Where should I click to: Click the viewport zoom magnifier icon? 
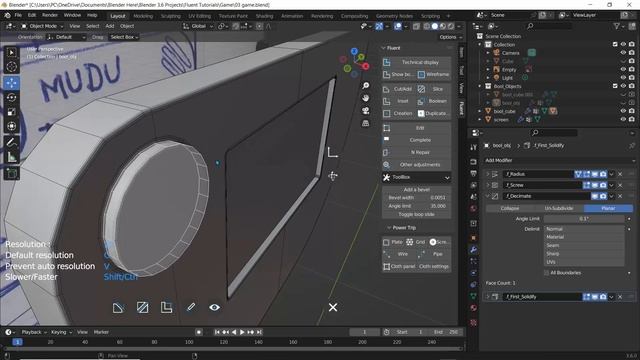366,85
